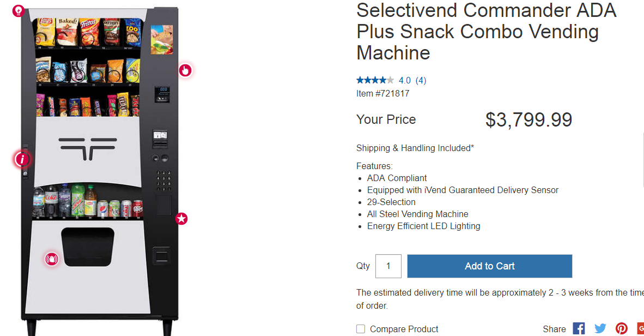Share via the Google Plus icon

[x=640, y=328]
